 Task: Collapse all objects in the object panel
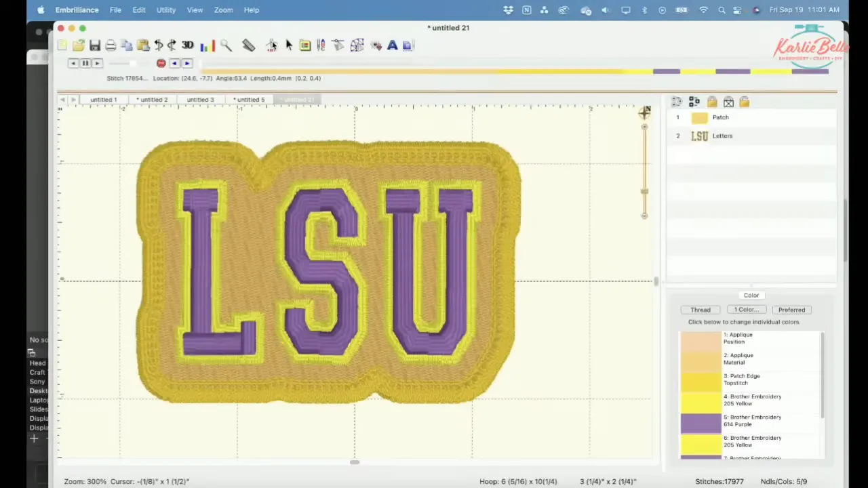tap(694, 102)
